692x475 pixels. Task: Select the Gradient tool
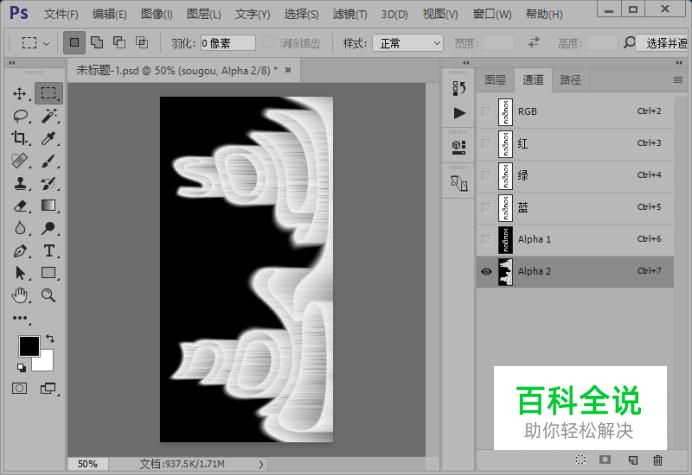tap(49, 206)
